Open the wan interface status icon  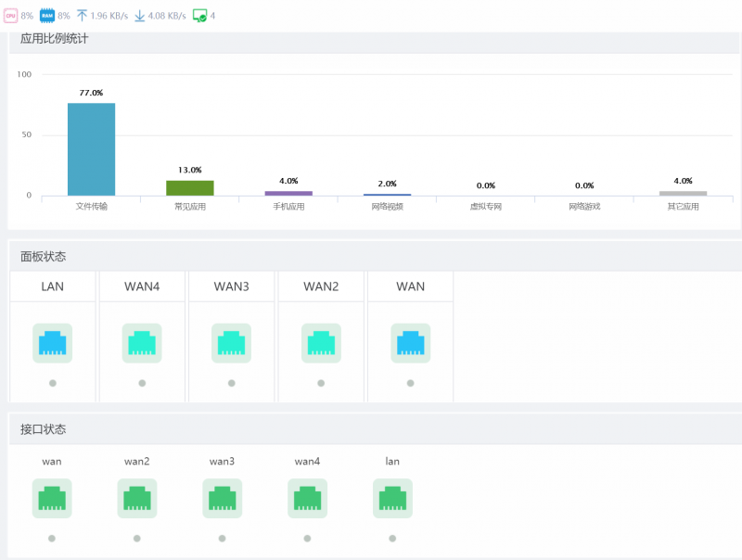[52, 499]
